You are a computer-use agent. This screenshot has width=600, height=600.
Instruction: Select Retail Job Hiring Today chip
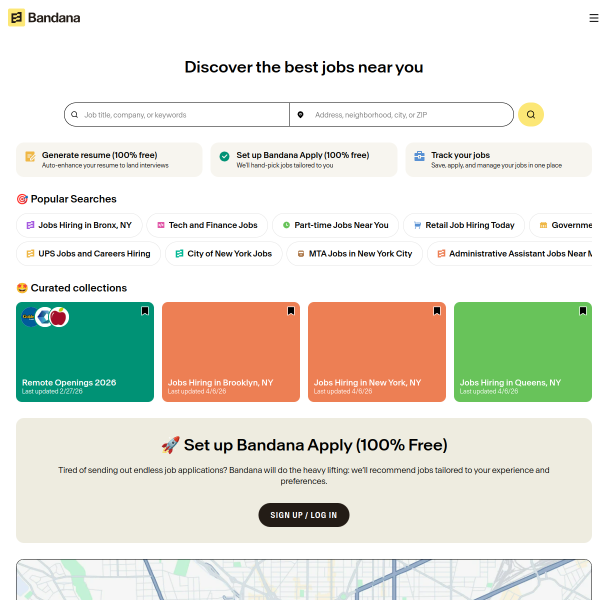(x=464, y=225)
